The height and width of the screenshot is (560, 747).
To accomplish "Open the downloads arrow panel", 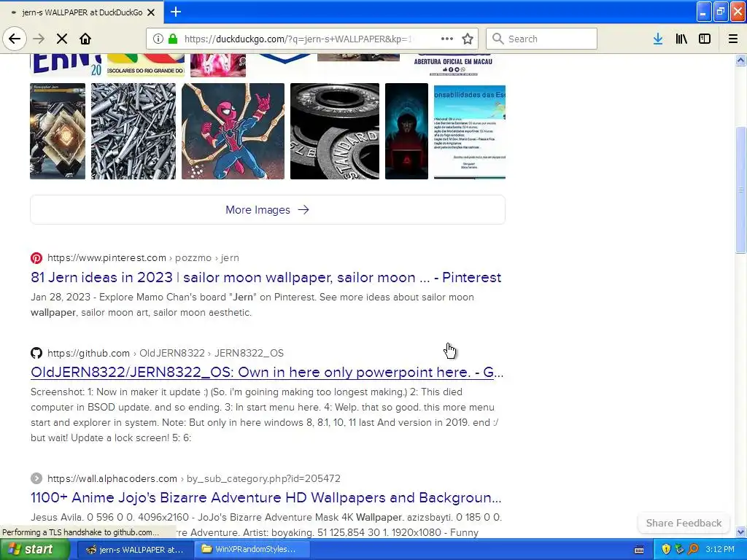I will [658, 39].
